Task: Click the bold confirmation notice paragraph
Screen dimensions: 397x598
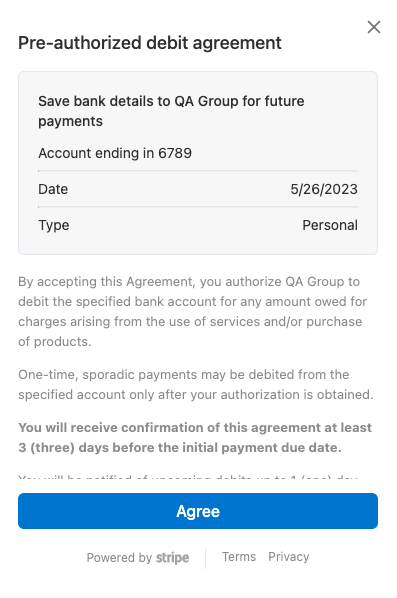Action: pyautogui.click(x=195, y=437)
